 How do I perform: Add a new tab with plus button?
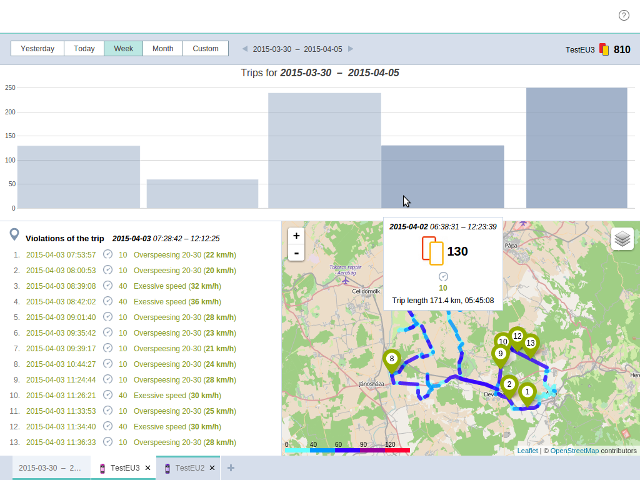coord(231,468)
